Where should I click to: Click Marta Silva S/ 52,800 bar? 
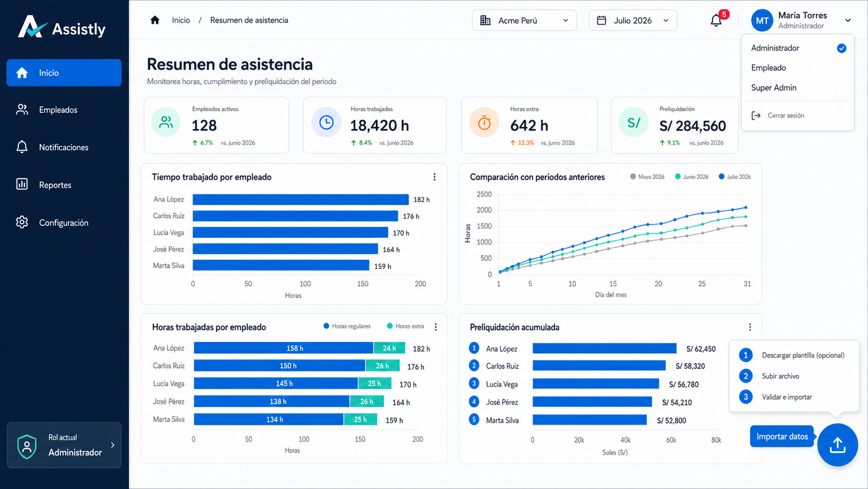tap(590, 420)
